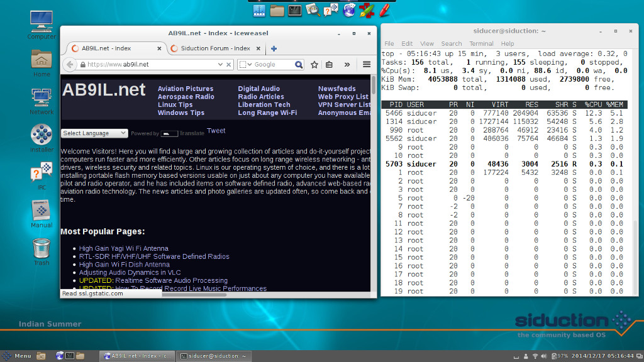The width and height of the screenshot is (644, 362).
Task: Click the Tweet link
Action: 216,131
